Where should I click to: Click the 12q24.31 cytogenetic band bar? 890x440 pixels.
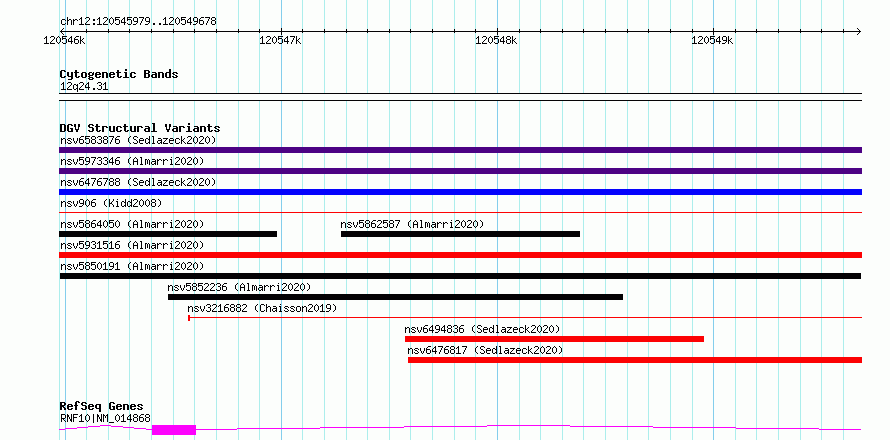pyautogui.click(x=460, y=97)
